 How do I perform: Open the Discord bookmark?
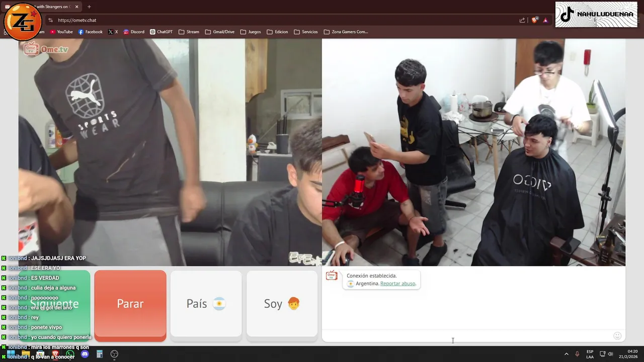(x=133, y=32)
